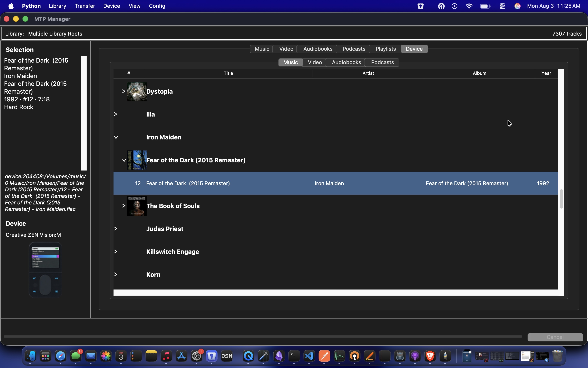This screenshot has width=588, height=368.
Task: Open Visual Studio Code from dock
Action: 309,356
